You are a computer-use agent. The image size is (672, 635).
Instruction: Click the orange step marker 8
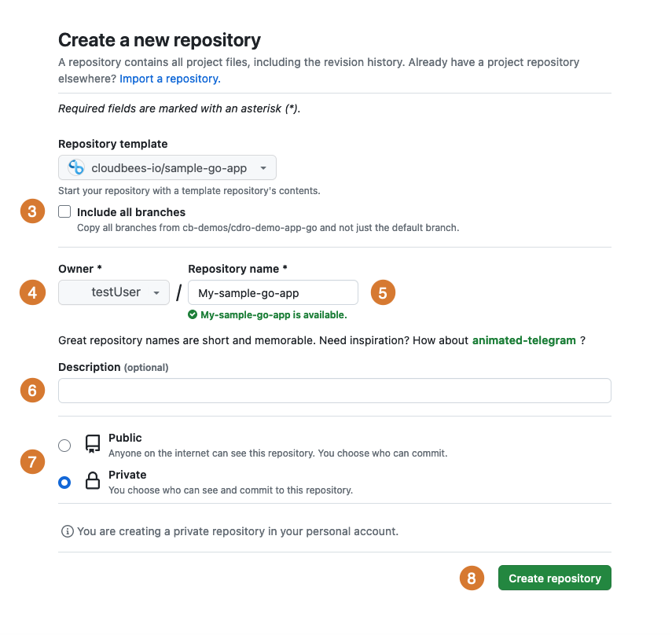(x=472, y=578)
